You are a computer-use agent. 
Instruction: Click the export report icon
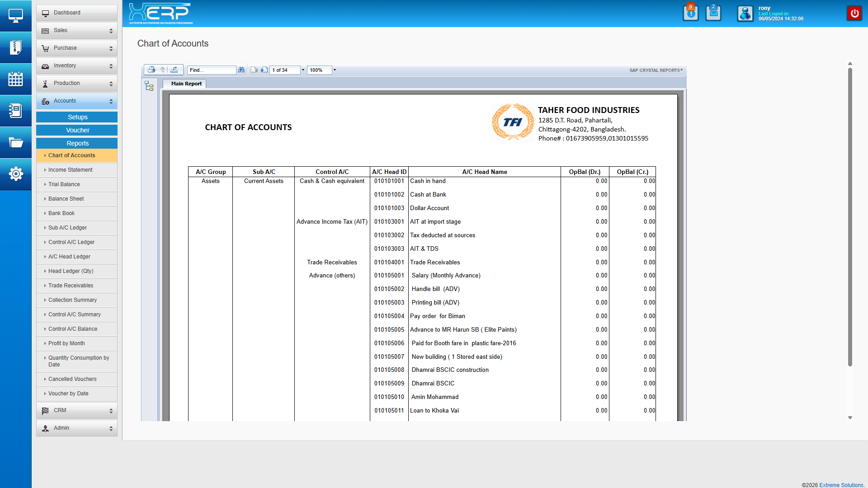174,70
